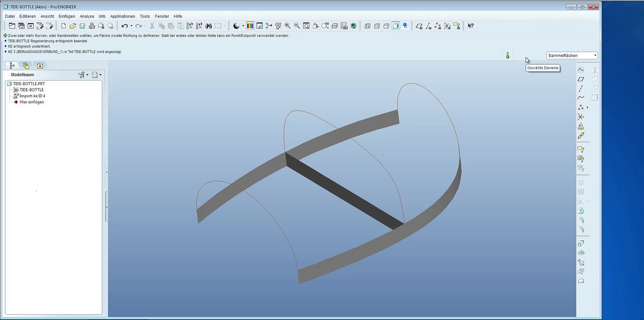644x320 pixels.
Task: Click the spin center icon in toolbar
Action: coord(268,26)
